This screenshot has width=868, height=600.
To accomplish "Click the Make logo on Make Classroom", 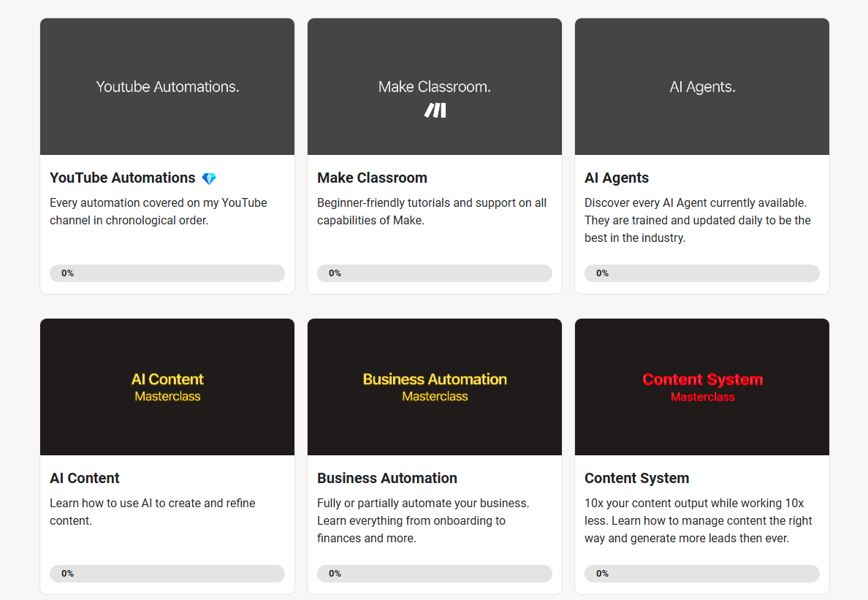I will tap(435, 110).
